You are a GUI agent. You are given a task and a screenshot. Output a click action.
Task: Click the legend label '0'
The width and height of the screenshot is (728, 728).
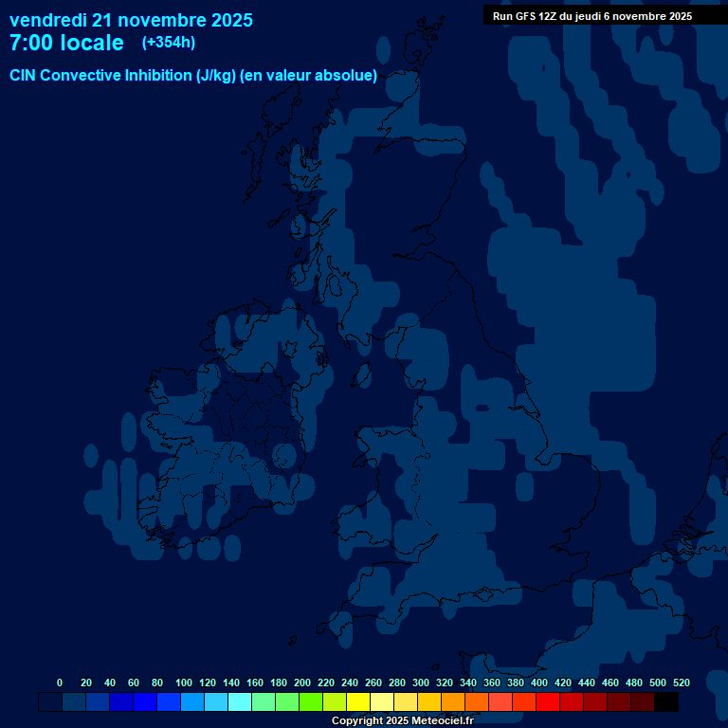point(60,682)
